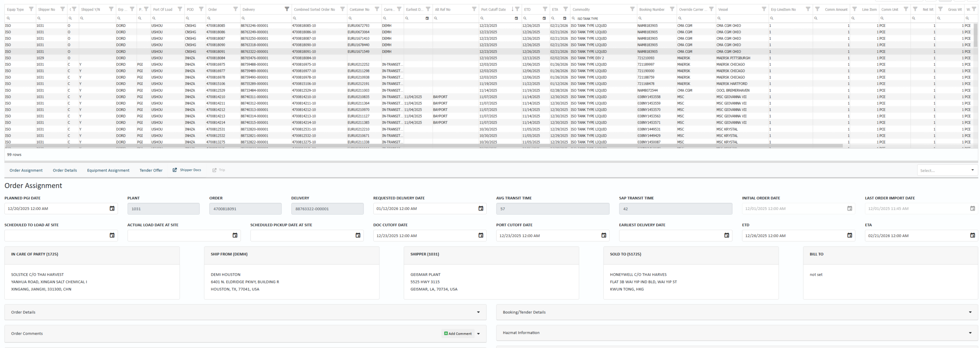
Task: Open the Select... dropdown at right
Action: tap(947, 170)
